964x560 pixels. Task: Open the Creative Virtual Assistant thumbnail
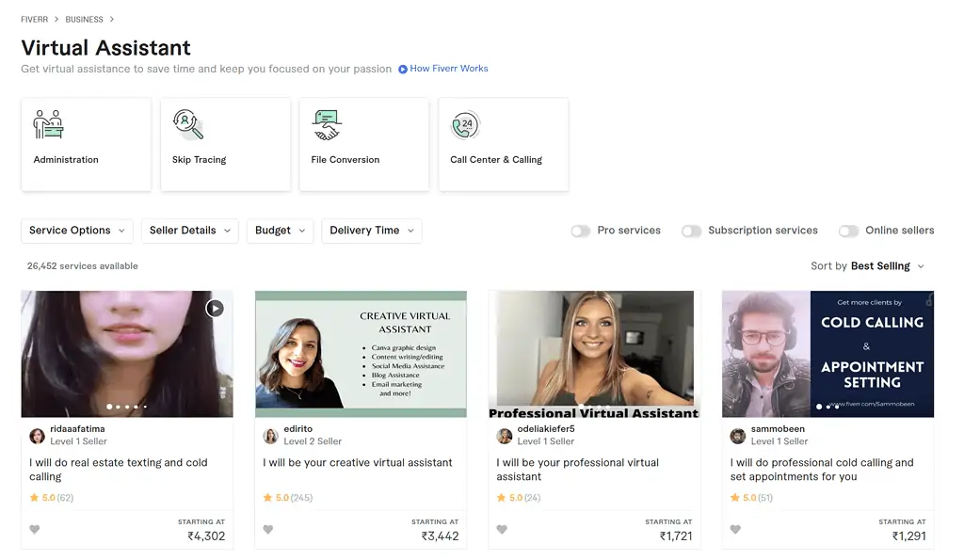point(361,354)
